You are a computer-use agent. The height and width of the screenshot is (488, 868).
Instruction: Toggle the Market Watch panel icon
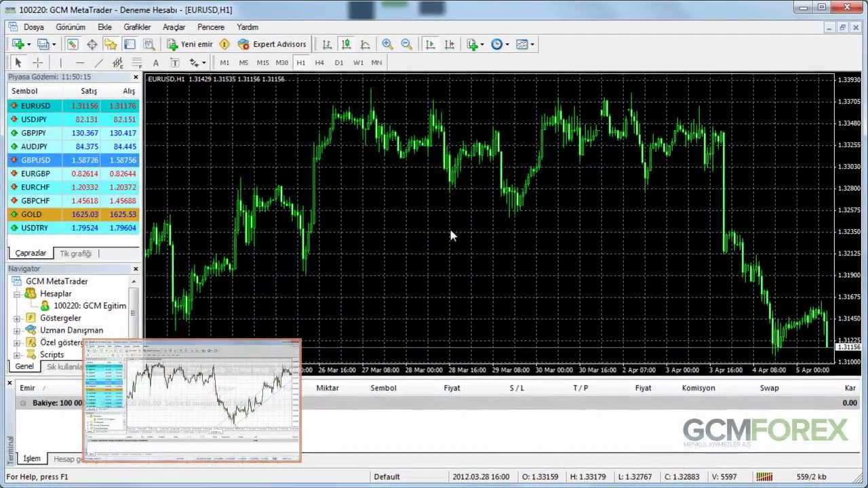point(73,44)
